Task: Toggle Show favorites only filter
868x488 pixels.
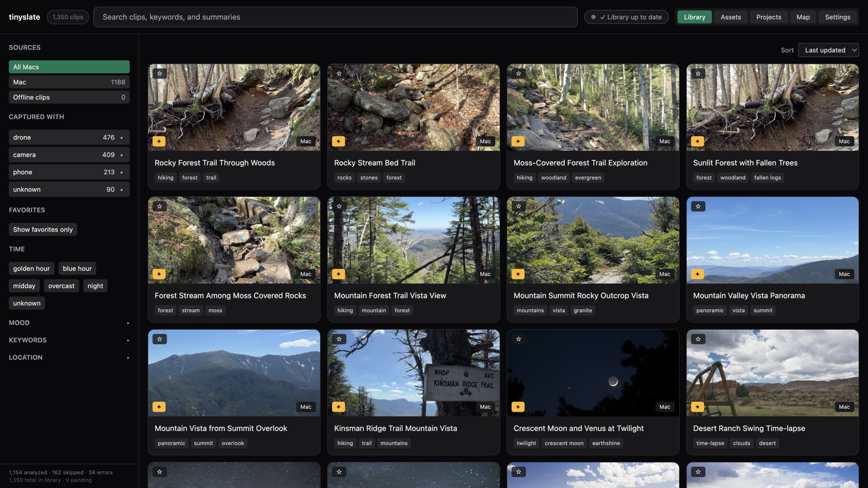Action: [43, 229]
